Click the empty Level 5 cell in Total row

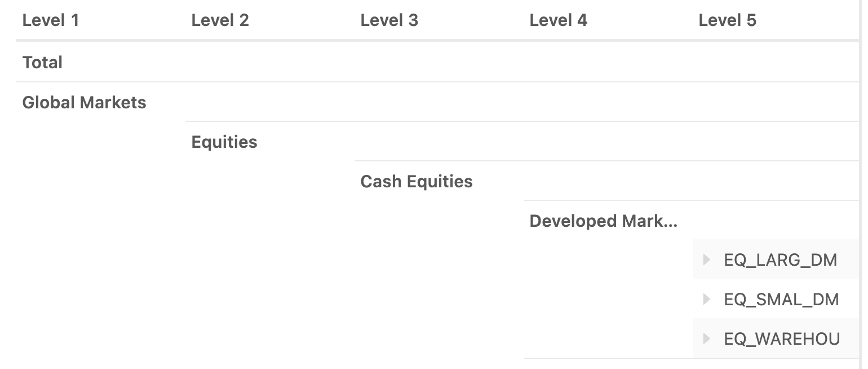[775, 62]
